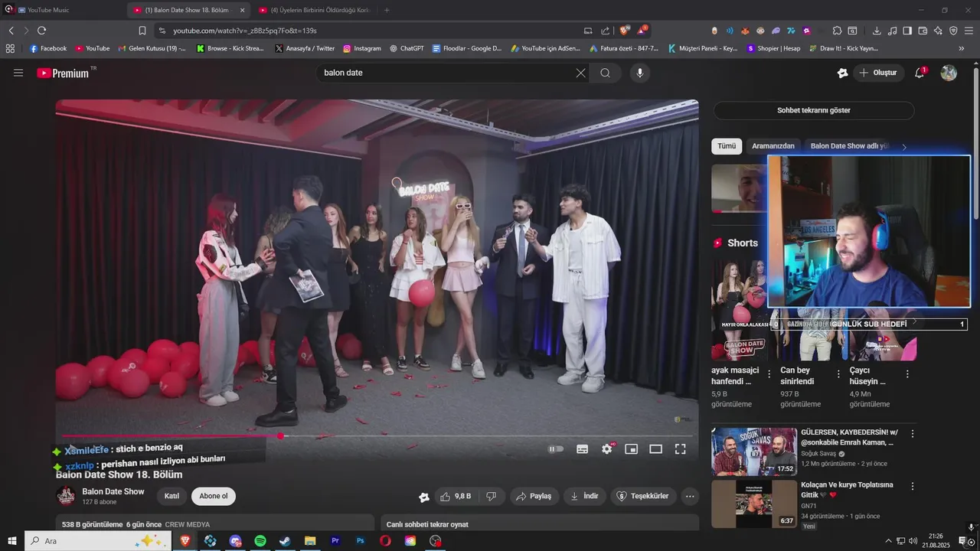Play the GÜLERSEN, KAYBEDERSİN video thumbnail

coord(754,452)
